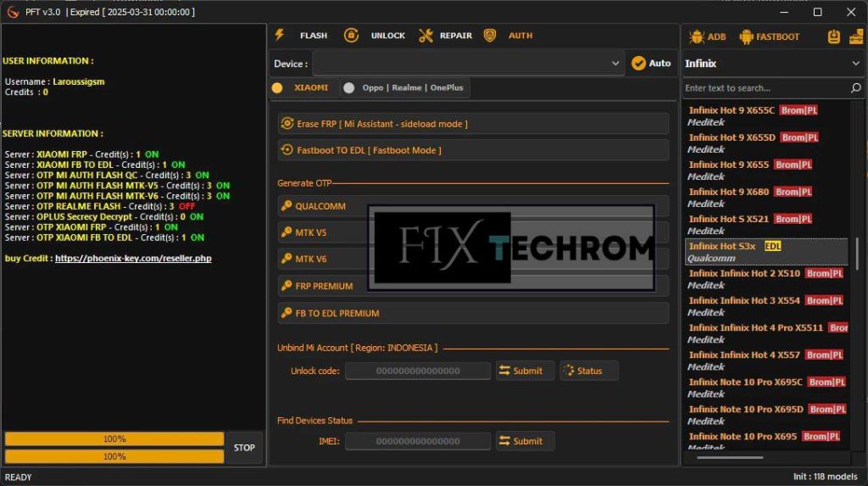The width and height of the screenshot is (868, 486).
Task: Select Infinix Note 10 Pro X695D model
Action: click(766, 415)
